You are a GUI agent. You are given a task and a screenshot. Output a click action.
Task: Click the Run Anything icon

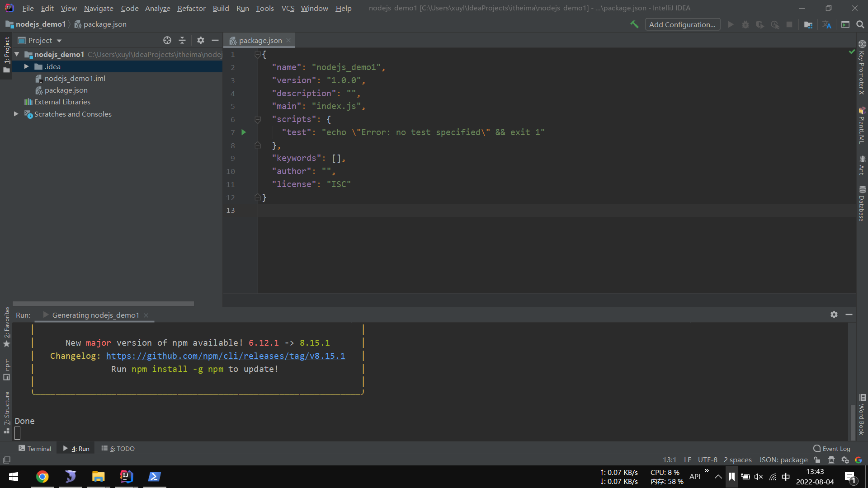click(845, 24)
